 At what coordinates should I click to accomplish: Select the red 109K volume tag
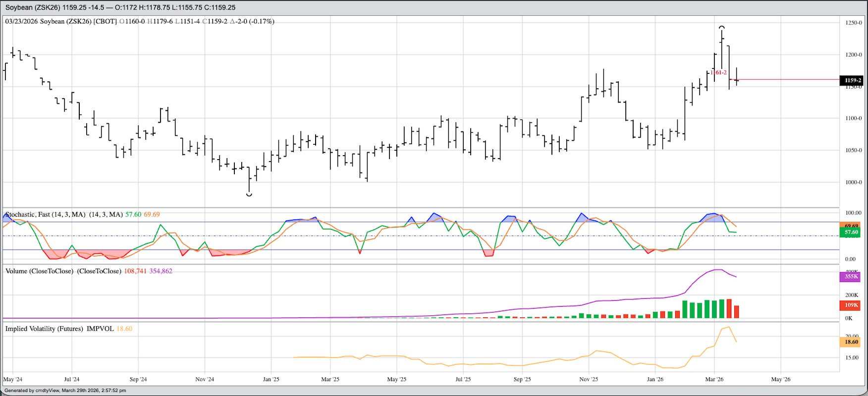click(851, 305)
